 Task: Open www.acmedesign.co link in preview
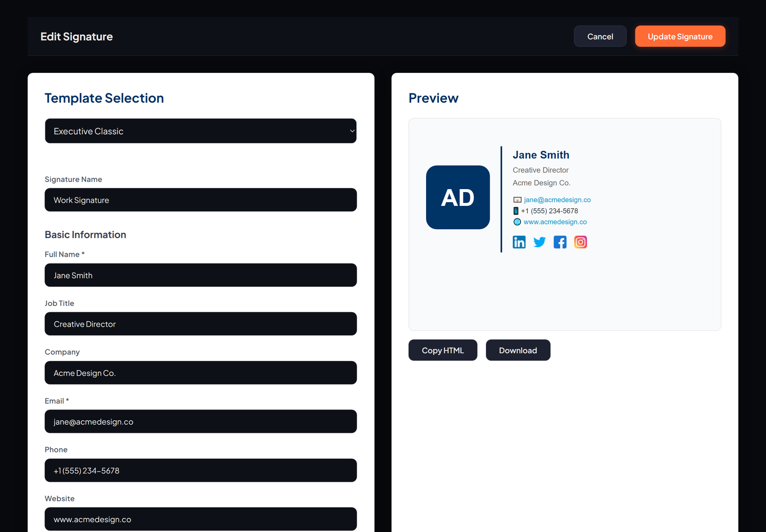[x=555, y=222]
